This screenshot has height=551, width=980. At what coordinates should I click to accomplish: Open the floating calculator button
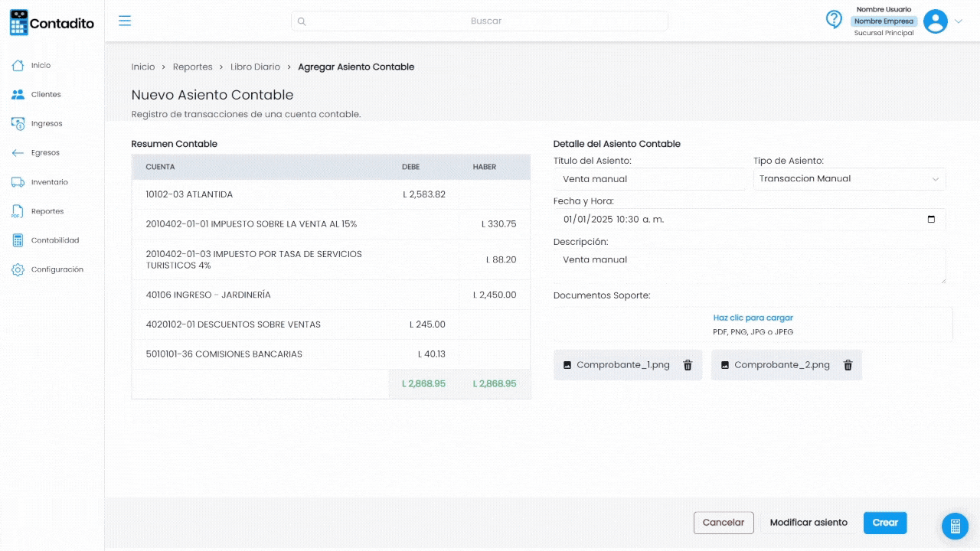coord(955,526)
